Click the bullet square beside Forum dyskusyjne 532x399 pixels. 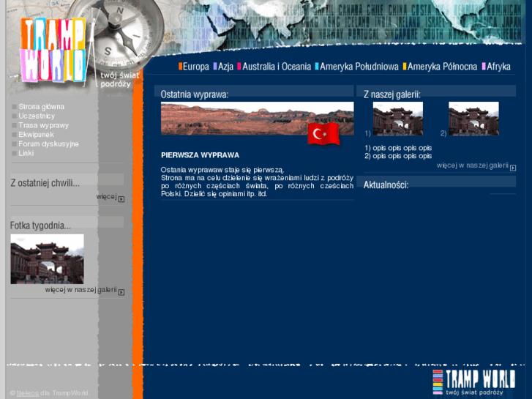click(x=14, y=144)
